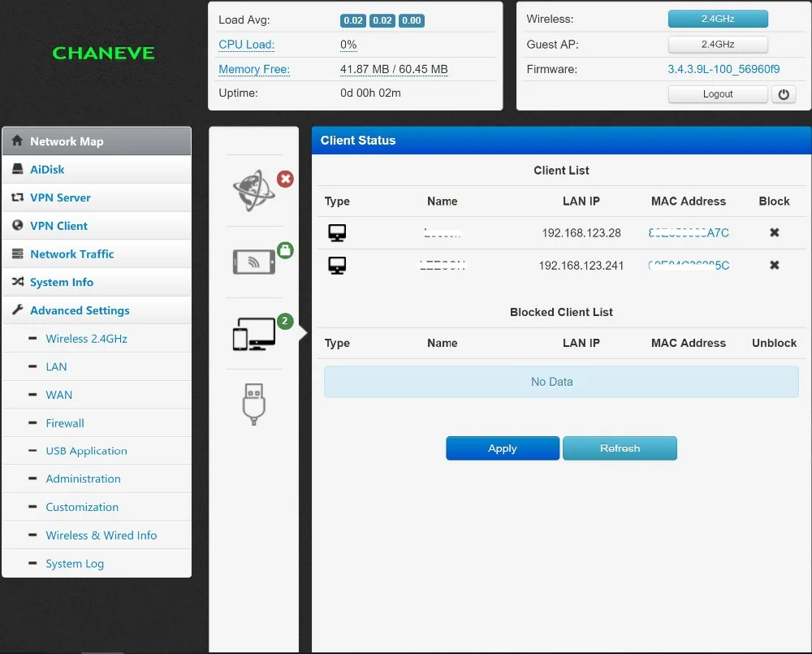The height and width of the screenshot is (654, 812).
Task: Click the Logout button
Action: (x=718, y=94)
